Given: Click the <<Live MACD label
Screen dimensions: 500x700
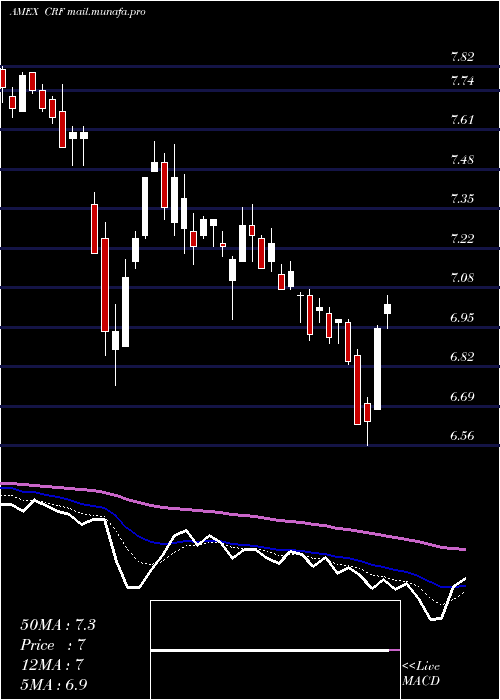Looking at the screenshot, I should tap(421, 674).
